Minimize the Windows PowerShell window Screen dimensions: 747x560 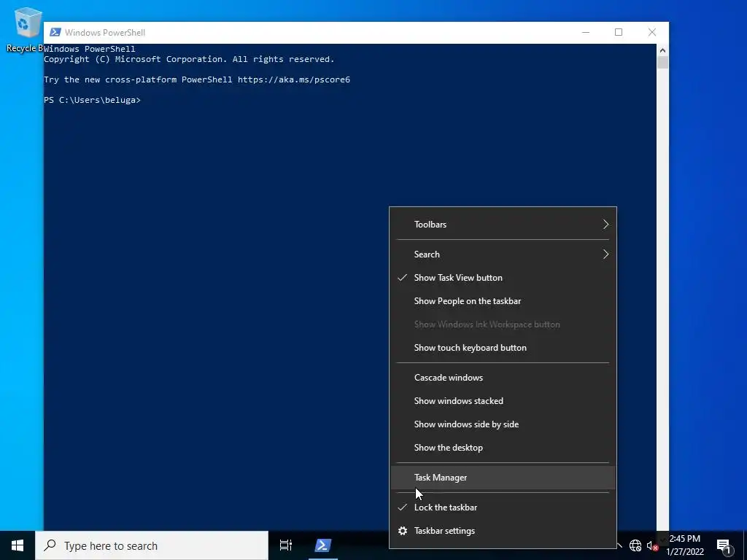586,32
